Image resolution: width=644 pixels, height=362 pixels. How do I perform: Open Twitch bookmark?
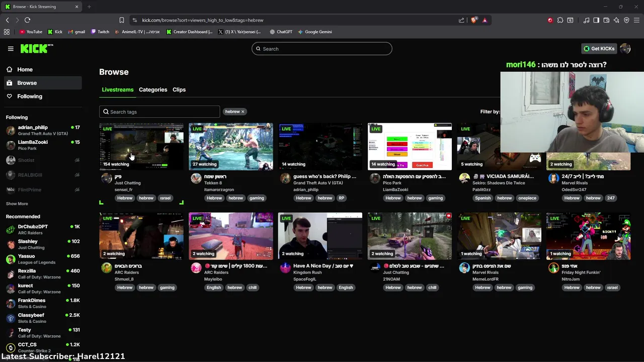tap(100, 32)
